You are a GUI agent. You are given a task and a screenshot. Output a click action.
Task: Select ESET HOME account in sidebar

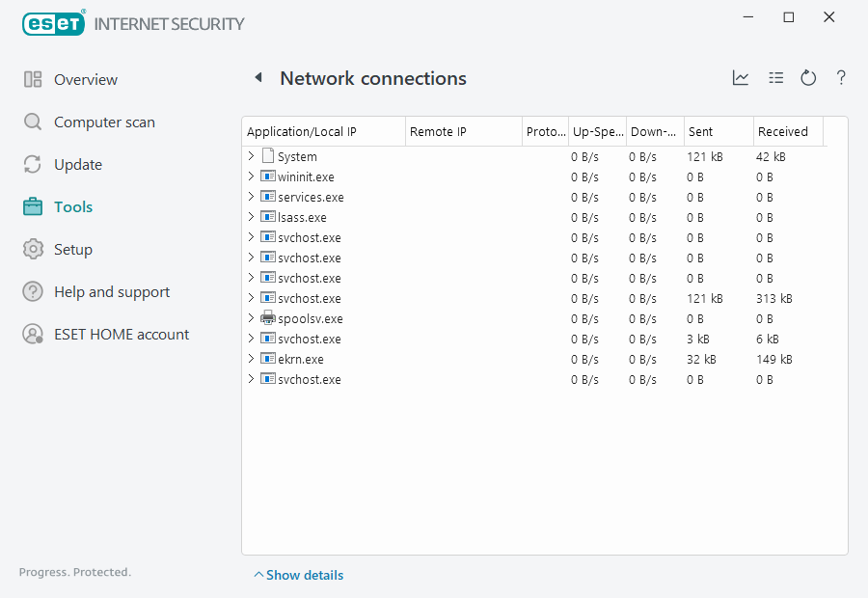click(x=121, y=335)
